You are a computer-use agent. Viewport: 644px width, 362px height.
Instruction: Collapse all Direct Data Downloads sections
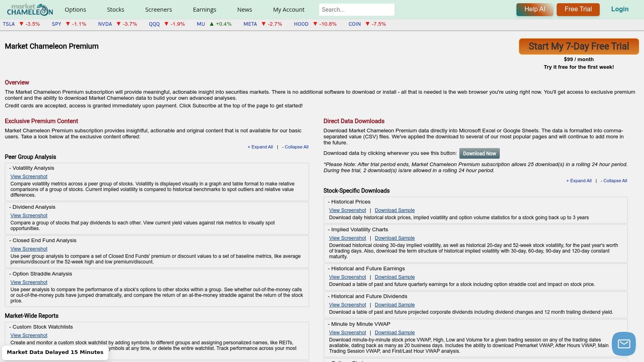tap(614, 181)
